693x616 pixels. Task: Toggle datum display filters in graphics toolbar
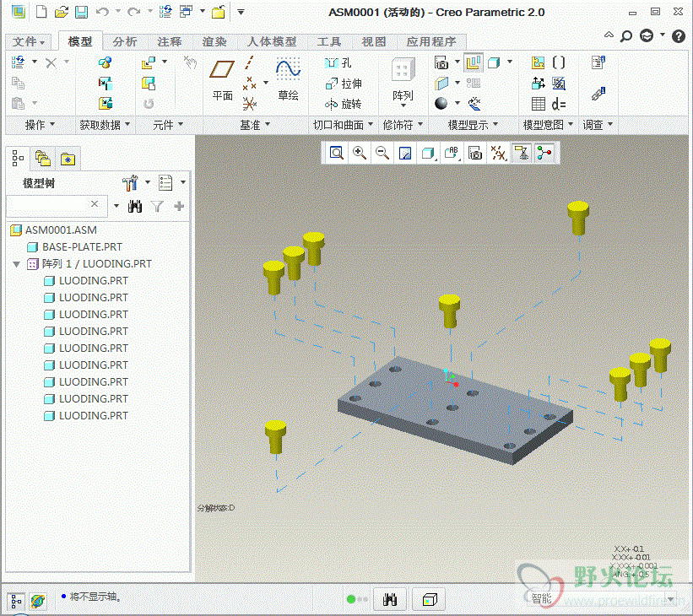click(x=499, y=153)
